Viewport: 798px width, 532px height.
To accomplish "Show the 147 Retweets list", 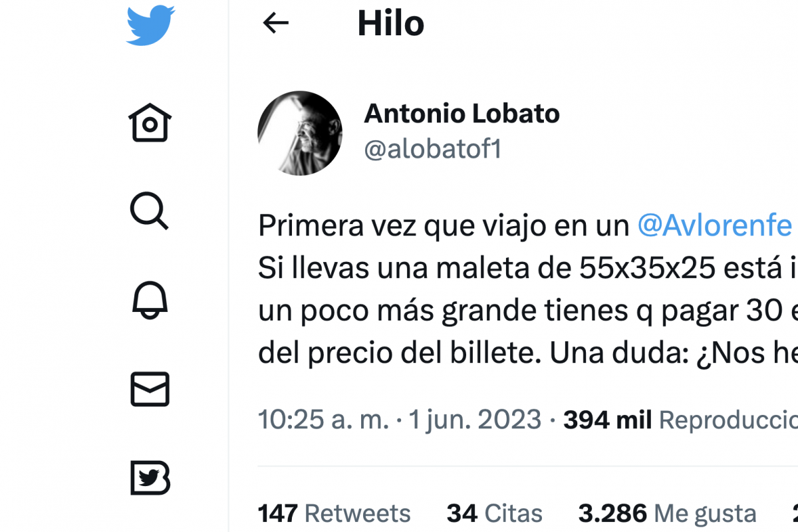I will [334, 513].
